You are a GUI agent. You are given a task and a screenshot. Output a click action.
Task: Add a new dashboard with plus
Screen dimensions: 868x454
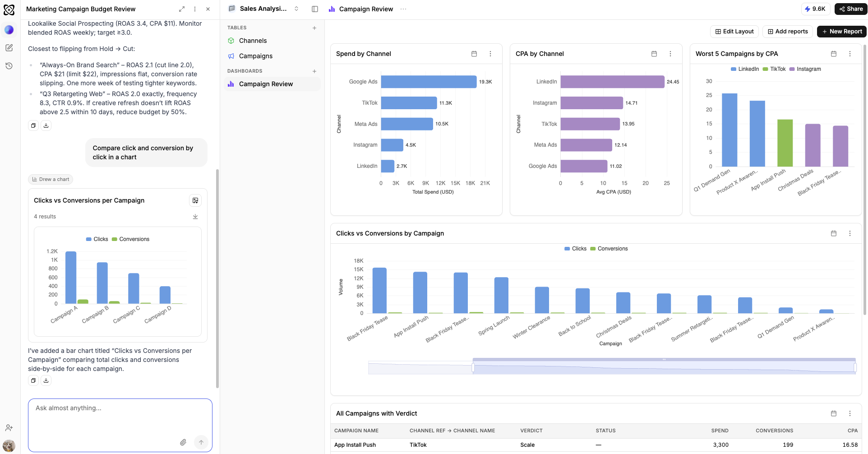(314, 71)
